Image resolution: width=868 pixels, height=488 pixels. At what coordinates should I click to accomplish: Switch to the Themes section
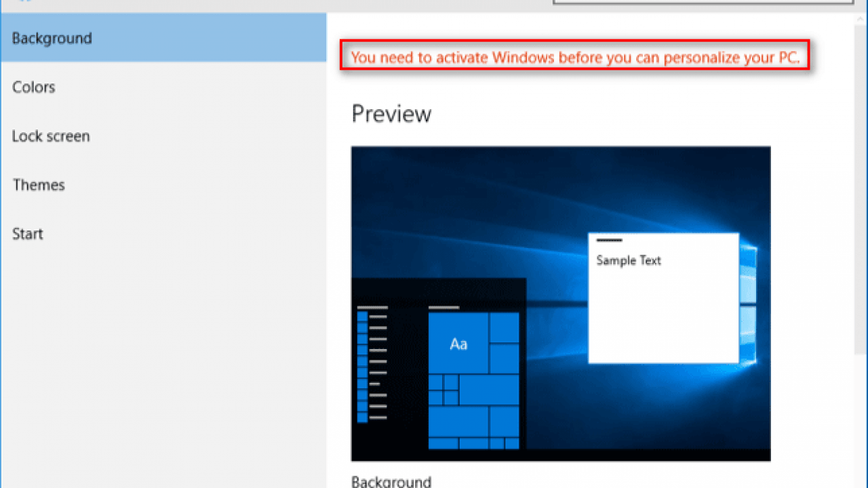point(39,185)
